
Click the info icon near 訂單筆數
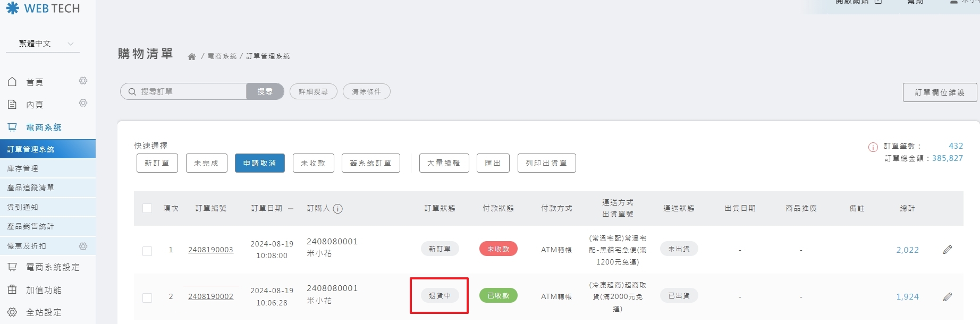[x=873, y=147]
